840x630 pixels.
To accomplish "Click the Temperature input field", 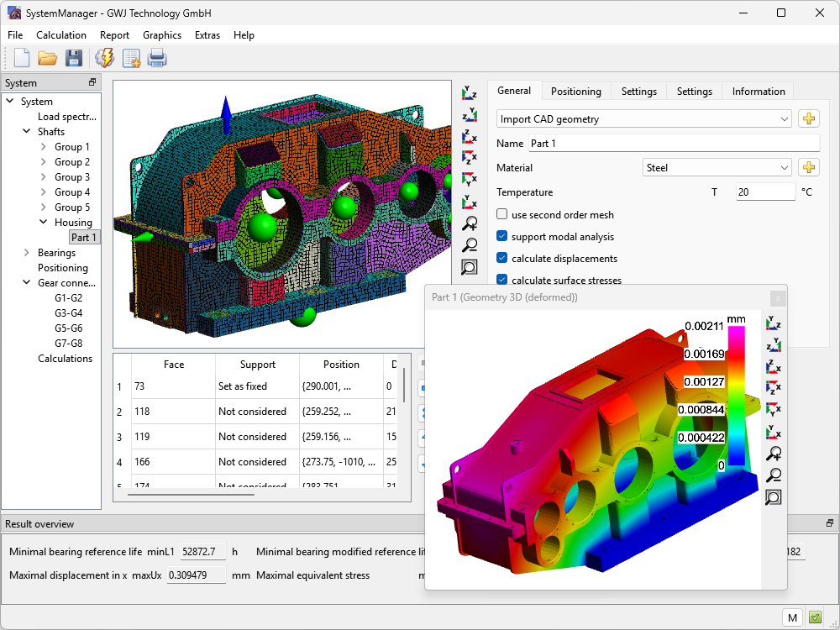I will click(764, 192).
